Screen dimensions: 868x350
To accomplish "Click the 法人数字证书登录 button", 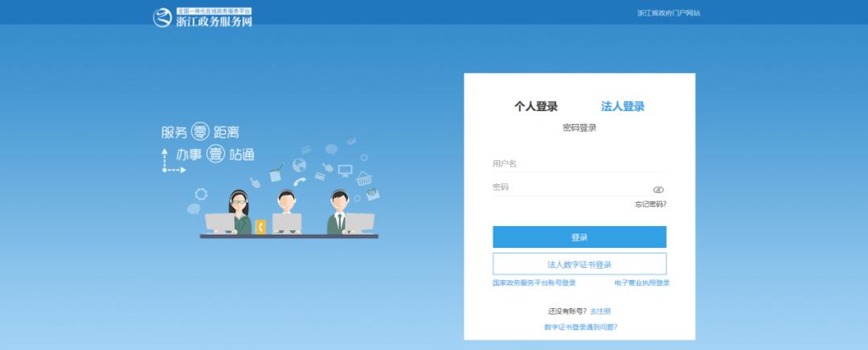I will pos(579,264).
